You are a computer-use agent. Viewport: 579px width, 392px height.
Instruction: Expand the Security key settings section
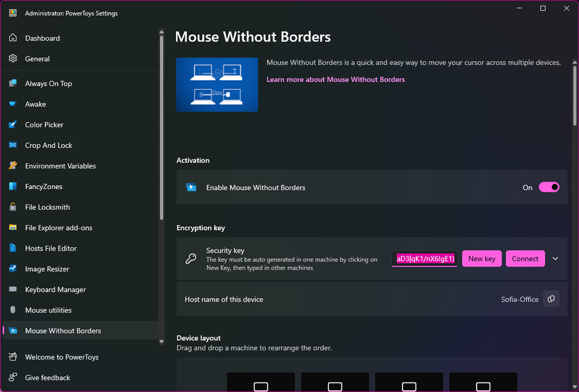555,259
